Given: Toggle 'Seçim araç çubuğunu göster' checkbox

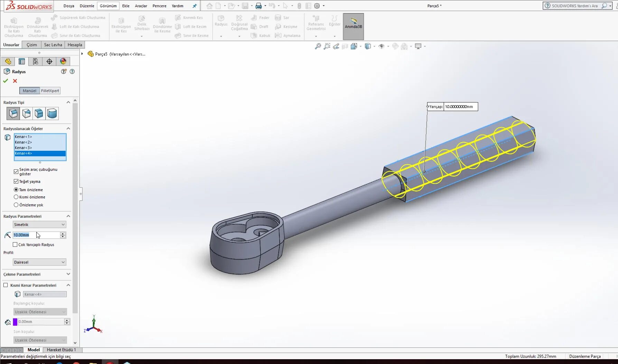Looking at the screenshot, I should click(16, 171).
